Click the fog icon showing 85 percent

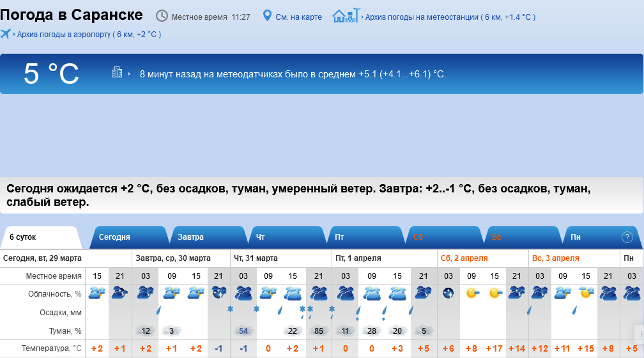point(318,331)
